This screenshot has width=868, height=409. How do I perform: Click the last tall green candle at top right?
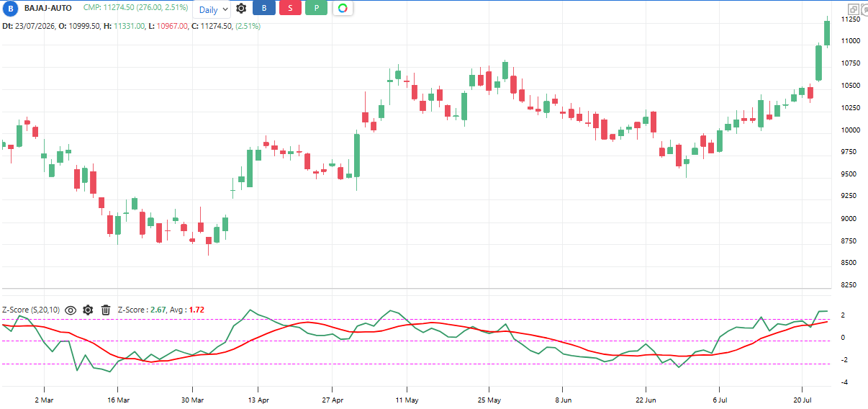point(827,33)
